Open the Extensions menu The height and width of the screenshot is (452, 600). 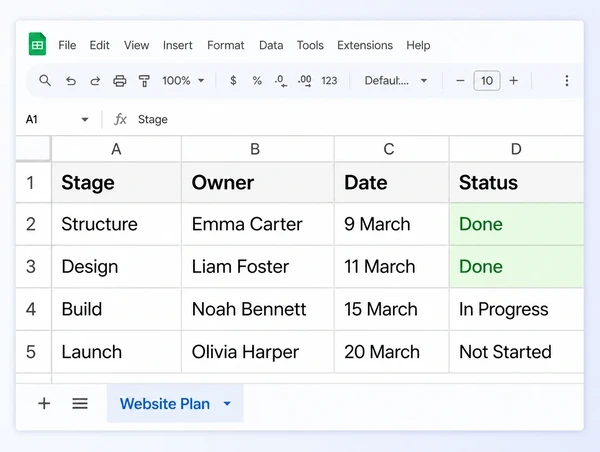[x=365, y=45]
